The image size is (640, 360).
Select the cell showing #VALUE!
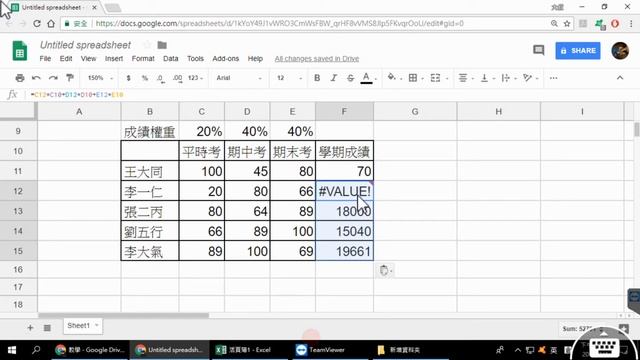pyautogui.click(x=344, y=191)
